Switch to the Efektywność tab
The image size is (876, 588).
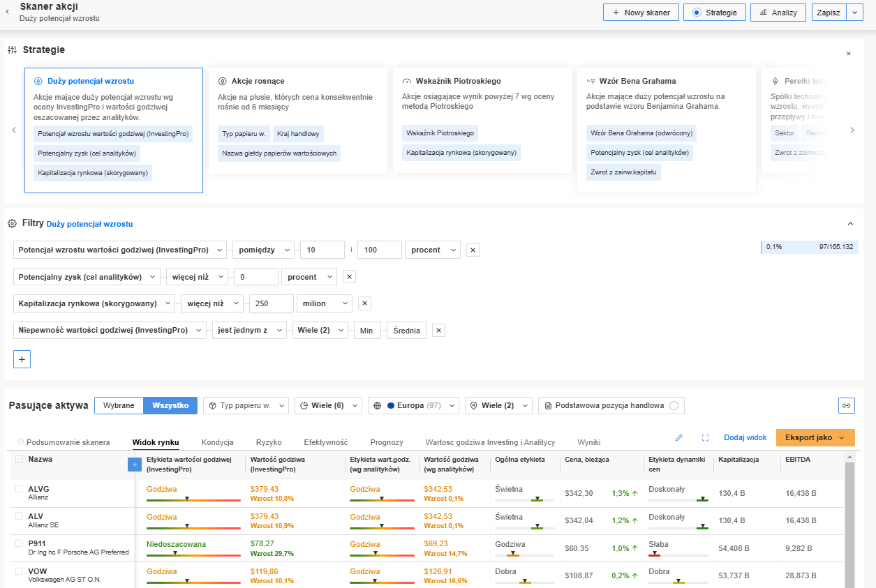(326, 442)
